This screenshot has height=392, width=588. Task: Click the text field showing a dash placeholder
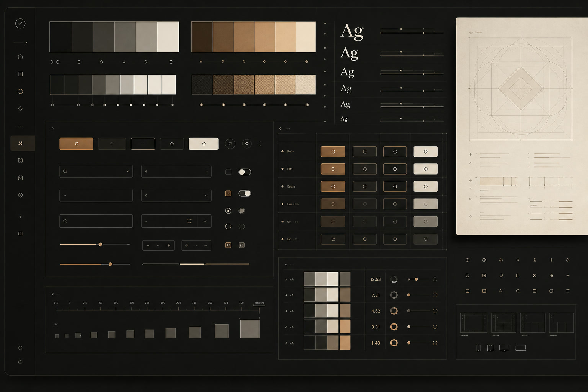pos(96,195)
